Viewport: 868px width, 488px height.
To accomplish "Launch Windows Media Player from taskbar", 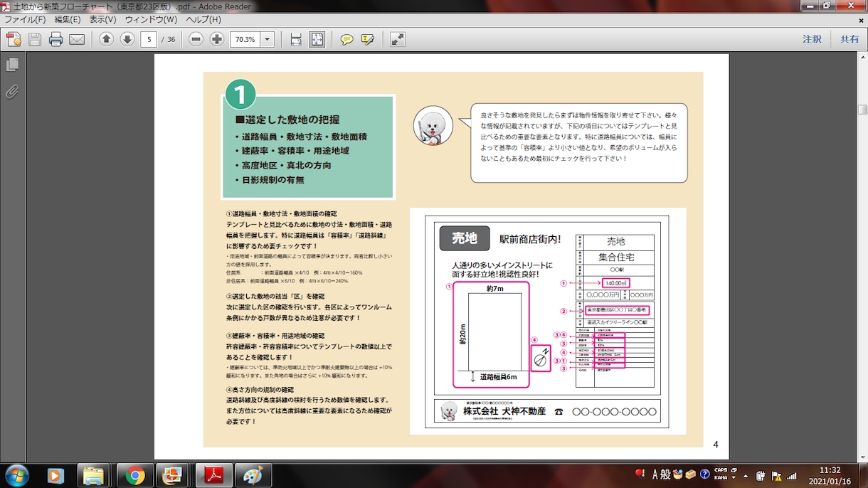I will click(55, 475).
